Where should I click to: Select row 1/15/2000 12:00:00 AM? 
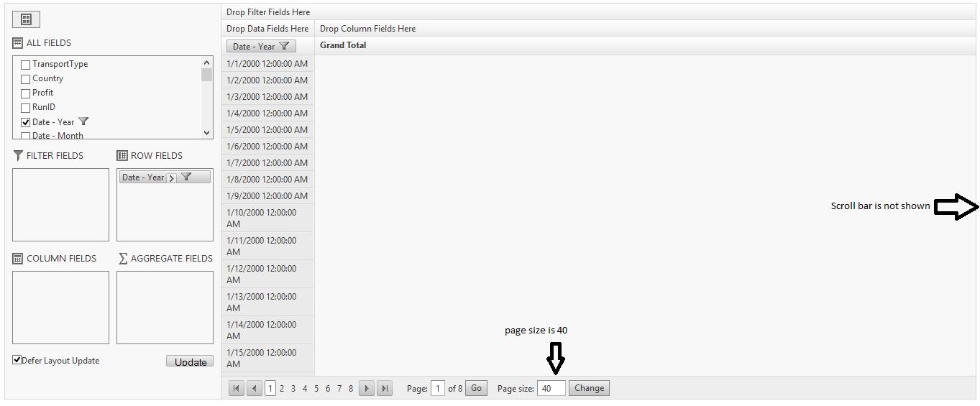267,358
